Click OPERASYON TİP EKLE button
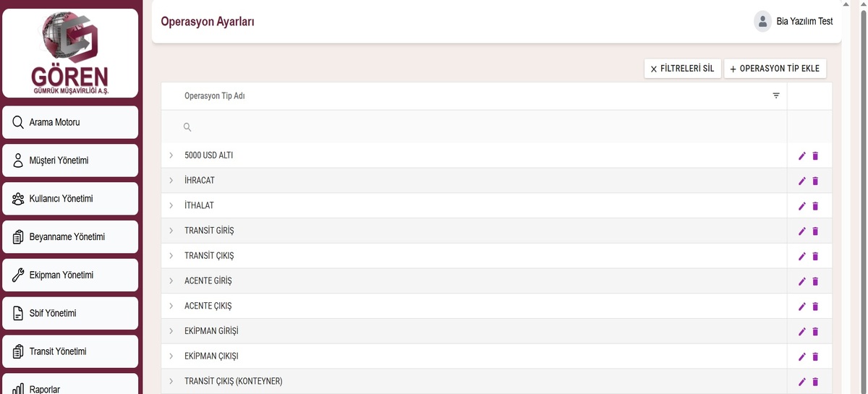 point(775,69)
